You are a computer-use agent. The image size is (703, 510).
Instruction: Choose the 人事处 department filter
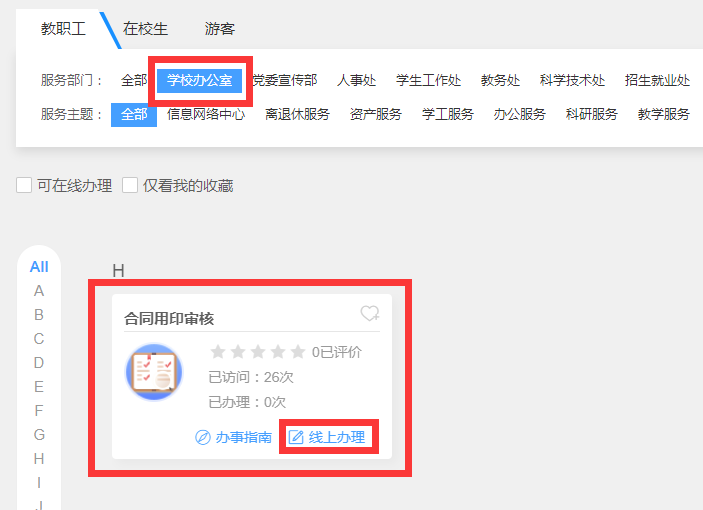click(356, 80)
